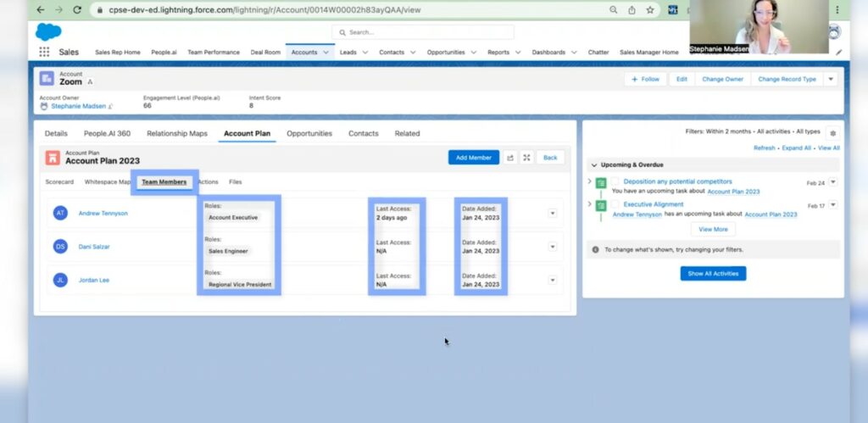Screen dimensions: 868x423
Task: Click the browser three-dot menu
Action: [837, 10]
